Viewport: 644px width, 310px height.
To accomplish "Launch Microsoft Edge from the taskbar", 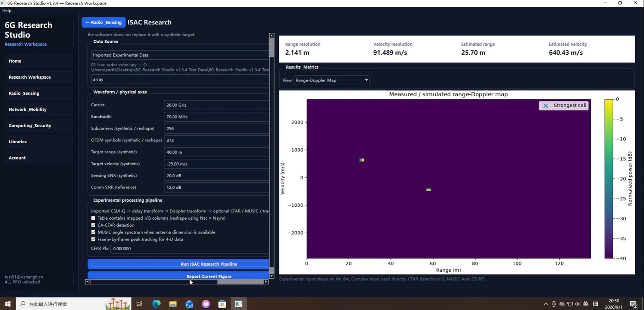I will pyautogui.click(x=156, y=304).
